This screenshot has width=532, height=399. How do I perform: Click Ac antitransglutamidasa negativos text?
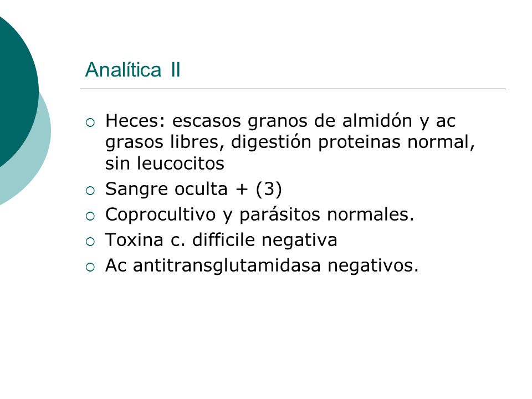point(262,265)
